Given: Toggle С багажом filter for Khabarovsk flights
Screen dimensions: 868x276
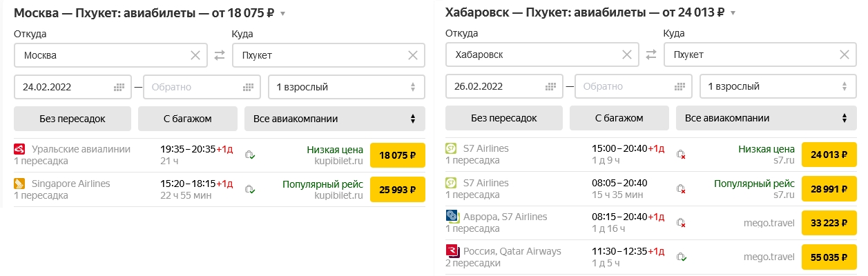Looking at the screenshot, I should click(x=619, y=119).
